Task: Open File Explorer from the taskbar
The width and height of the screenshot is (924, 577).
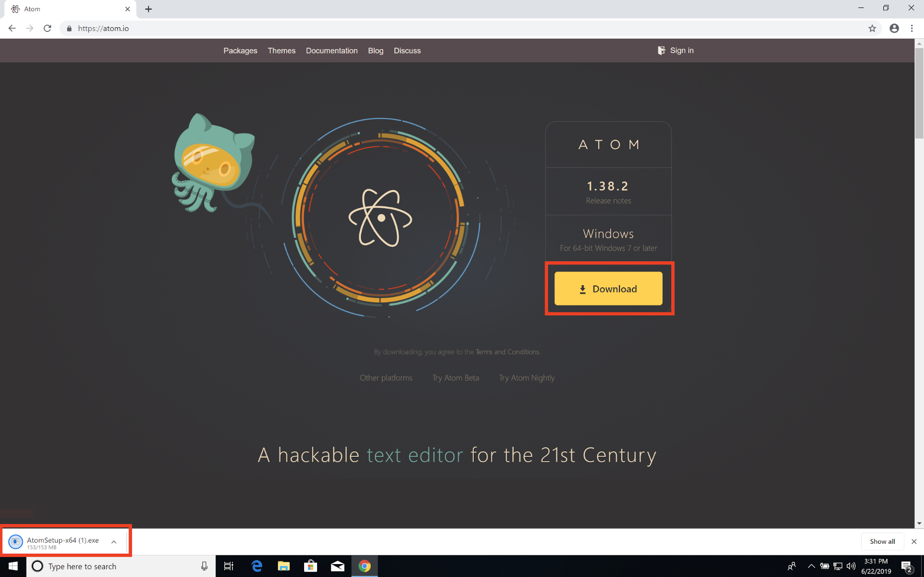Action: (x=283, y=566)
